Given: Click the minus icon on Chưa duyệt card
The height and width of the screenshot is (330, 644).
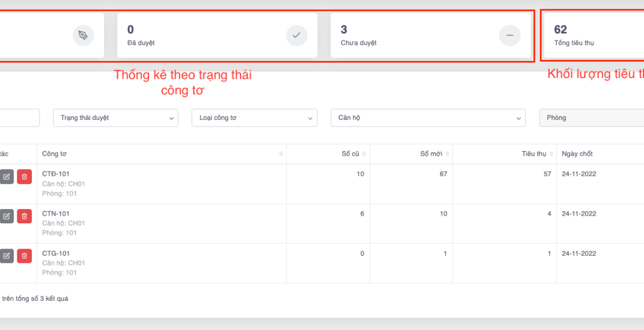Looking at the screenshot, I should click(509, 36).
